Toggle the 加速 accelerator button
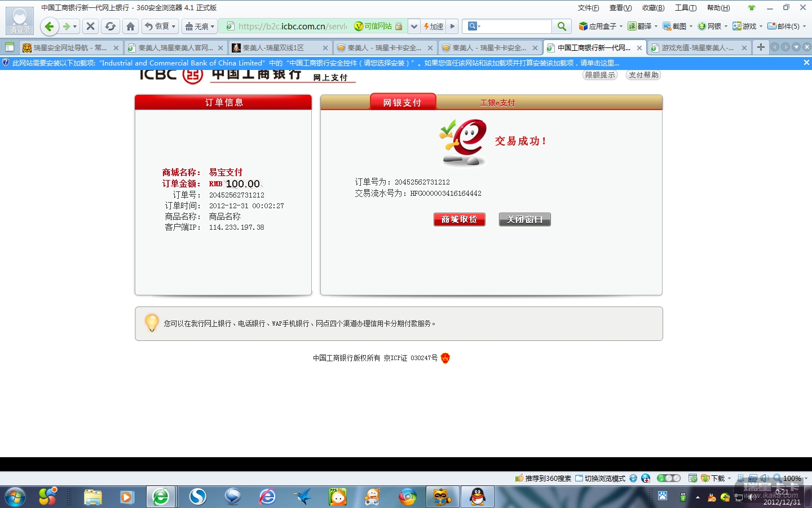 (x=434, y=27)
